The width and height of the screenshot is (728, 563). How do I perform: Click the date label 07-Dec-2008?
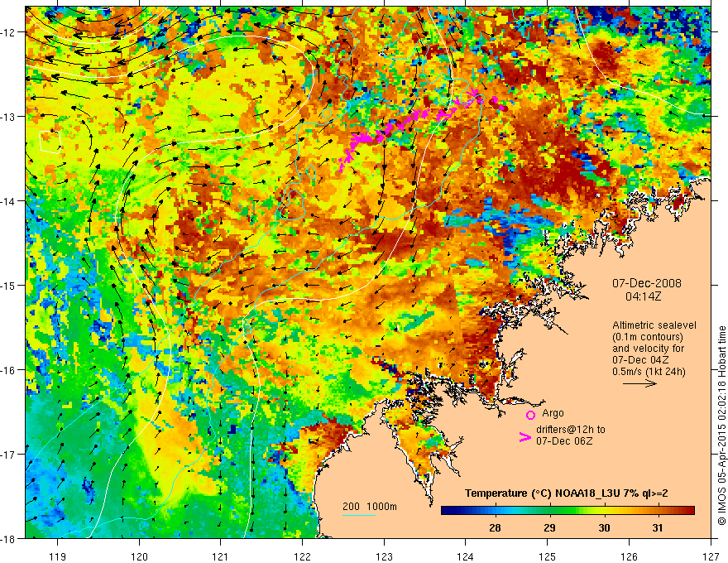pos(647,283)
